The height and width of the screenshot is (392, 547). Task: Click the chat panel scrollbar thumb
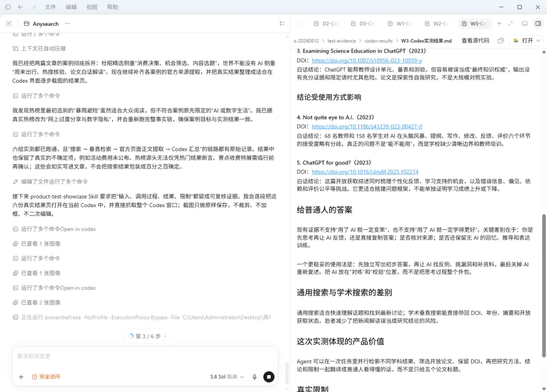(x=287, y=373)
